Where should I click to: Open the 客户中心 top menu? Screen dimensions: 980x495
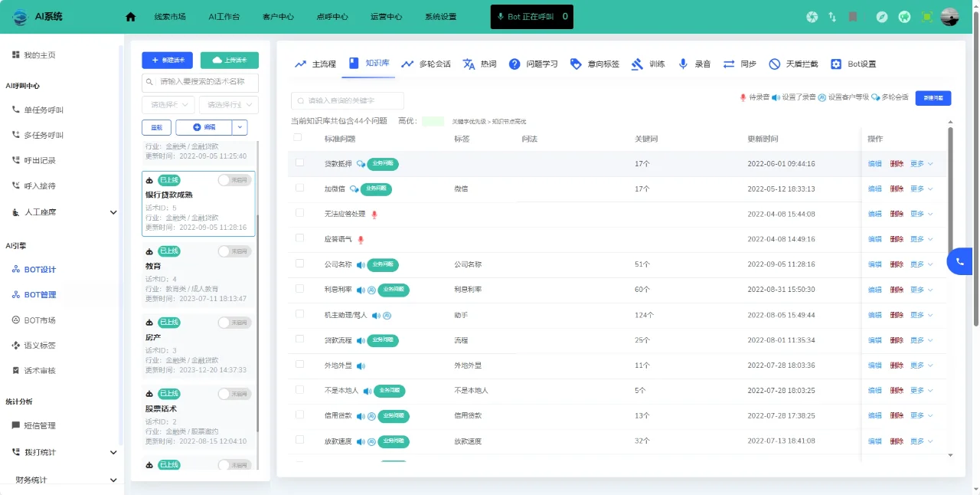pos(278,17)
